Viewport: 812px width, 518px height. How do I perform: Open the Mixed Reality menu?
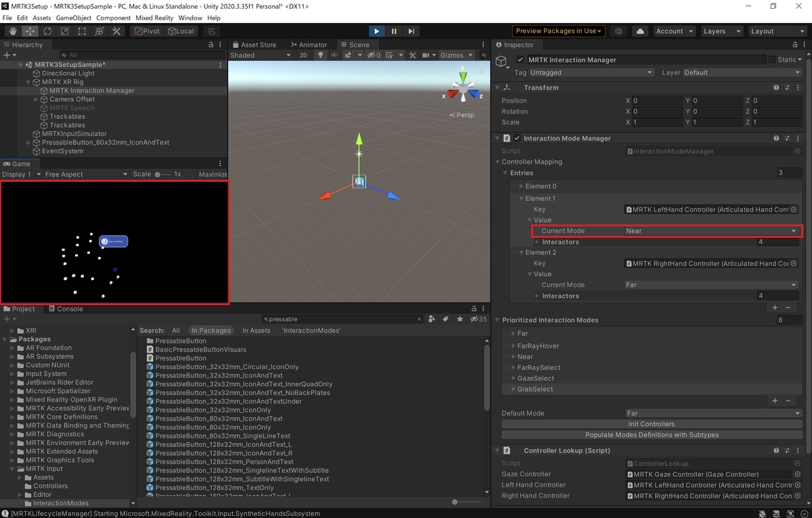153,18
